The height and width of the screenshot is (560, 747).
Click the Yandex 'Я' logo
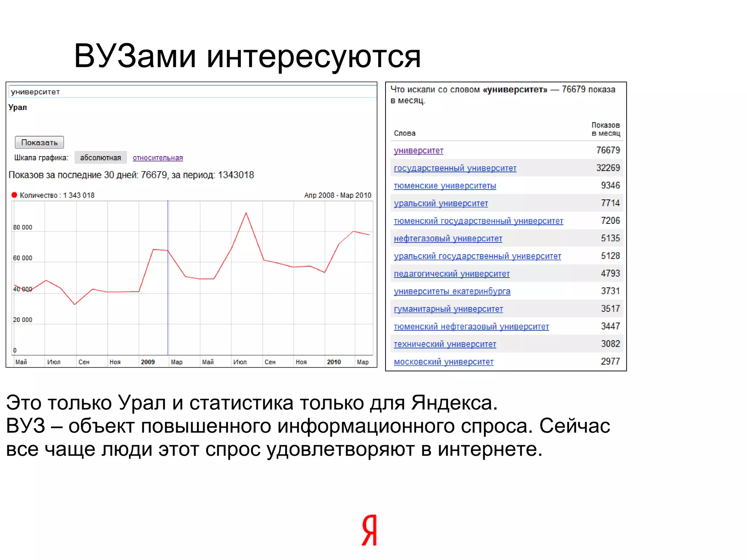pyautogui.click(x=369, y=530)
